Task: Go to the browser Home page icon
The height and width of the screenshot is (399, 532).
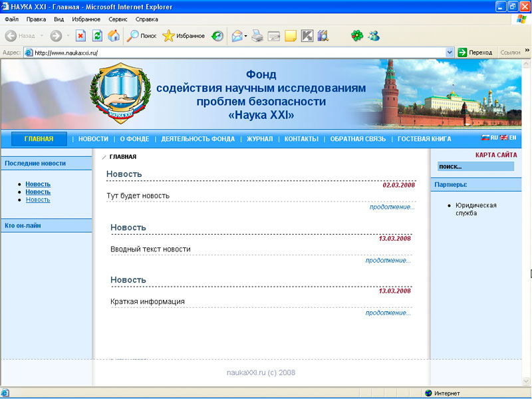Action: coord(114,36)
